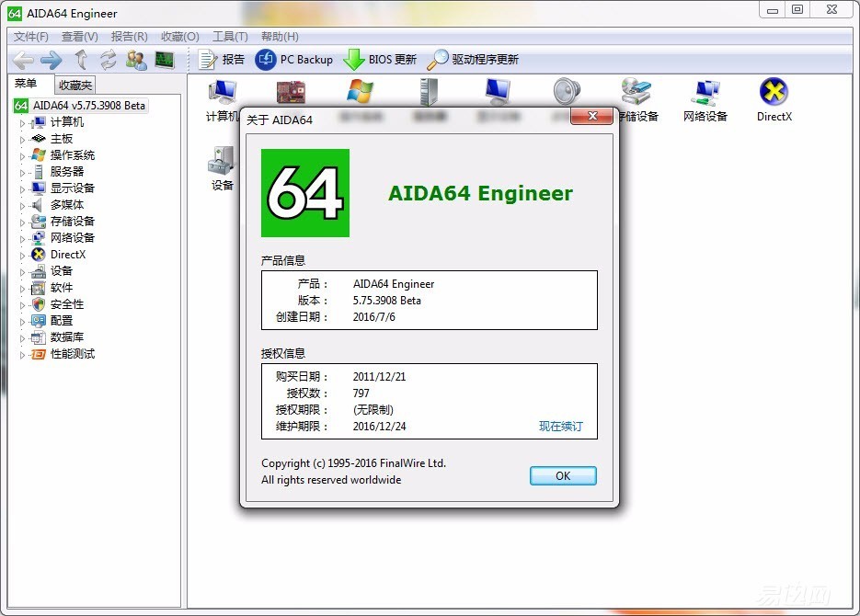The image size is (860, 616).
Task: Select 主板 in the sidebar tree
Action: point(62,139)
